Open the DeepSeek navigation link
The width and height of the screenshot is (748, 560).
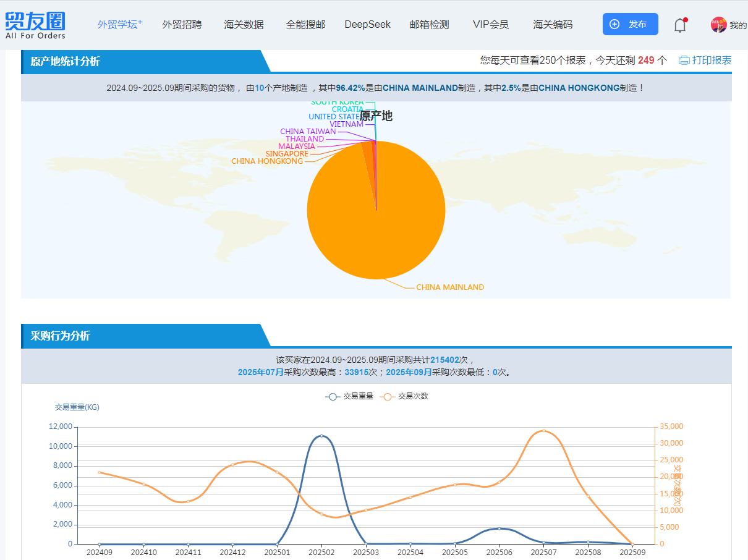click(x=367, y=25)
